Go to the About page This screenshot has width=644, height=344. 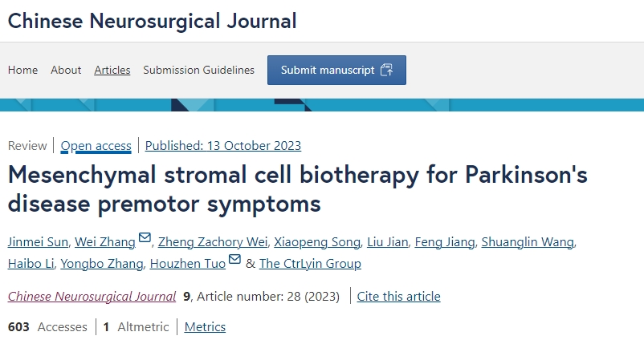point(66,70)
